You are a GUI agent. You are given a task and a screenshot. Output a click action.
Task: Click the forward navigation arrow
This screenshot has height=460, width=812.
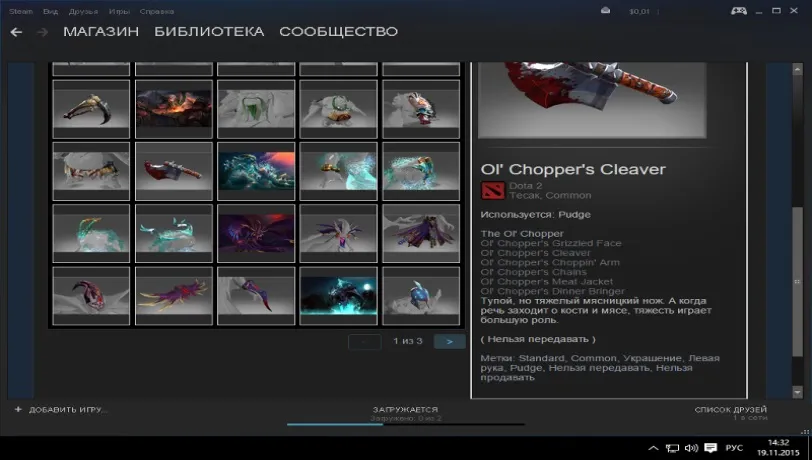tap(42, 32)
